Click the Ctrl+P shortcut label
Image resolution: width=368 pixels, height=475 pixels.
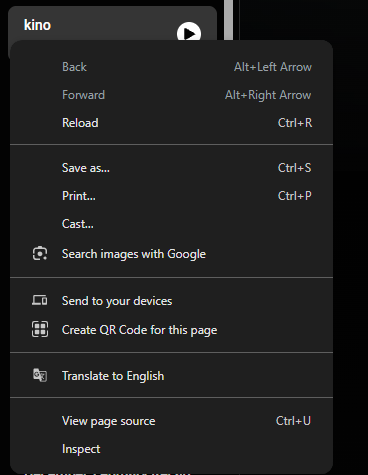coord(295,196)
